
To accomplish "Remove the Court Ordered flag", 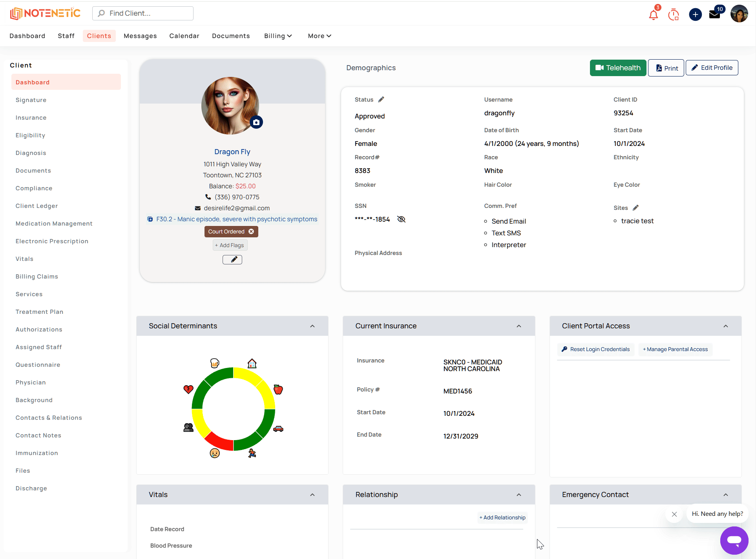I will 251,231.
